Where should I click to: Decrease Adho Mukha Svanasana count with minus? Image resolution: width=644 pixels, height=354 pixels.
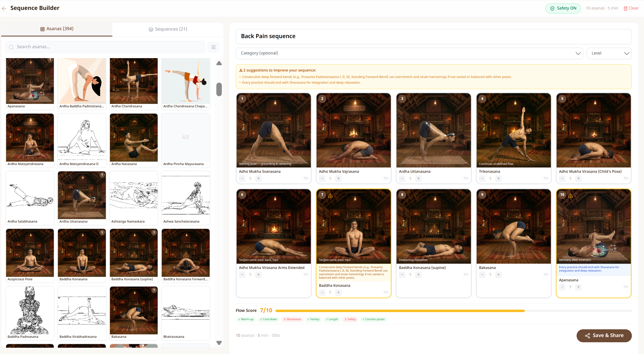(242, 178)
